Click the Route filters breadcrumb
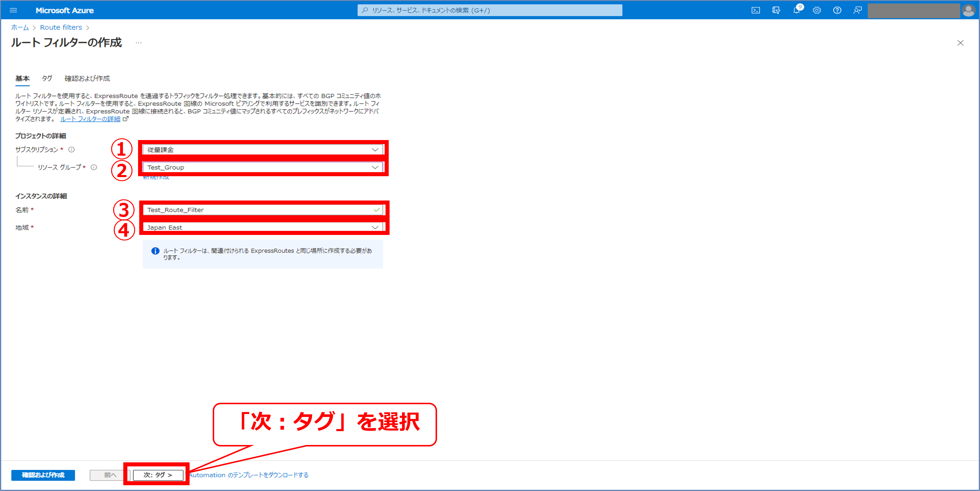This screenshot has width=980, height=491. [61, 27]
